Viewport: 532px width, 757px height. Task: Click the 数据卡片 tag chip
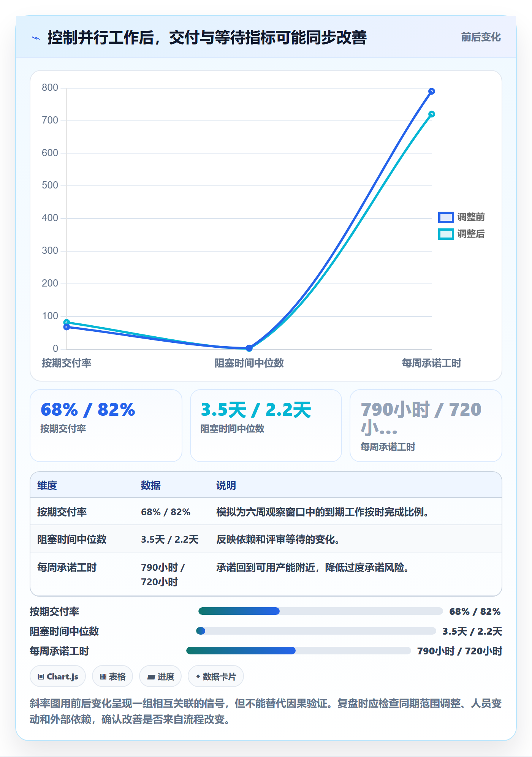pyautogui.click(x=216, y=676)
